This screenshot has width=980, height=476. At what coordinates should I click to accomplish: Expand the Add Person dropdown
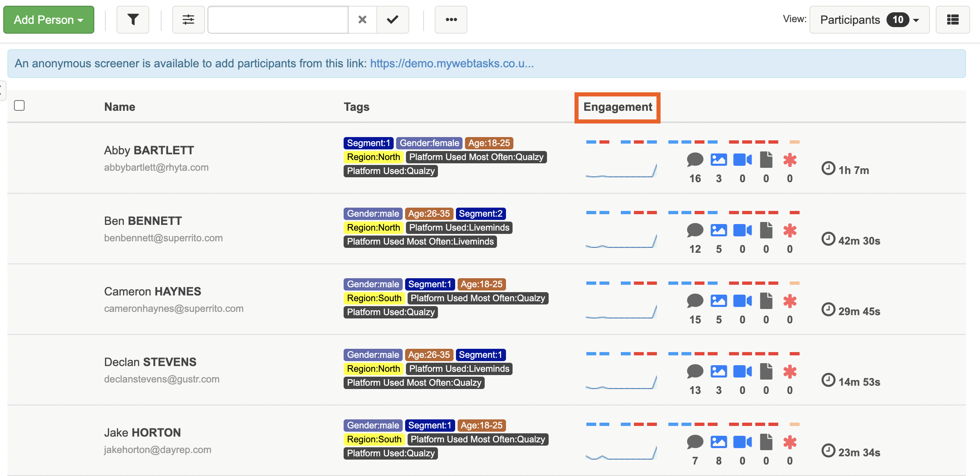[49, 20]
